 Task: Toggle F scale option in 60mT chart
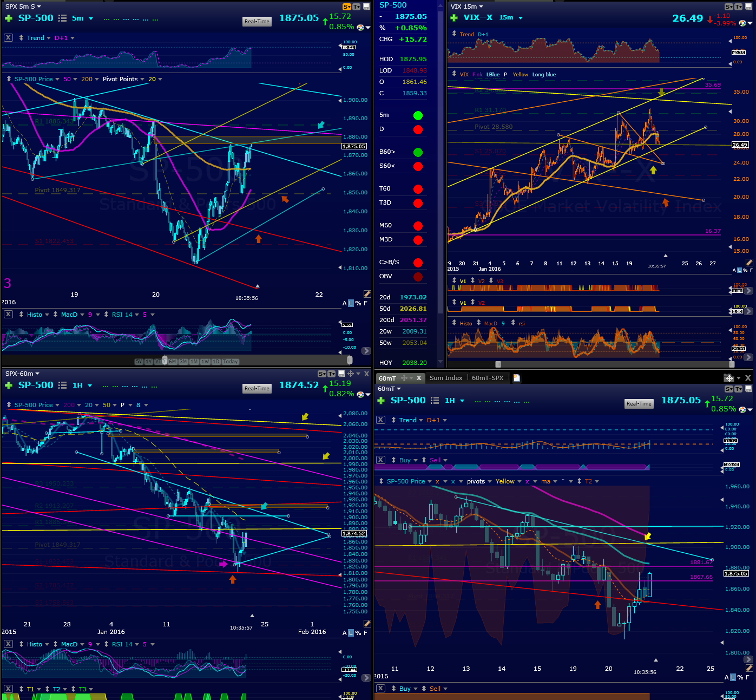747,677
